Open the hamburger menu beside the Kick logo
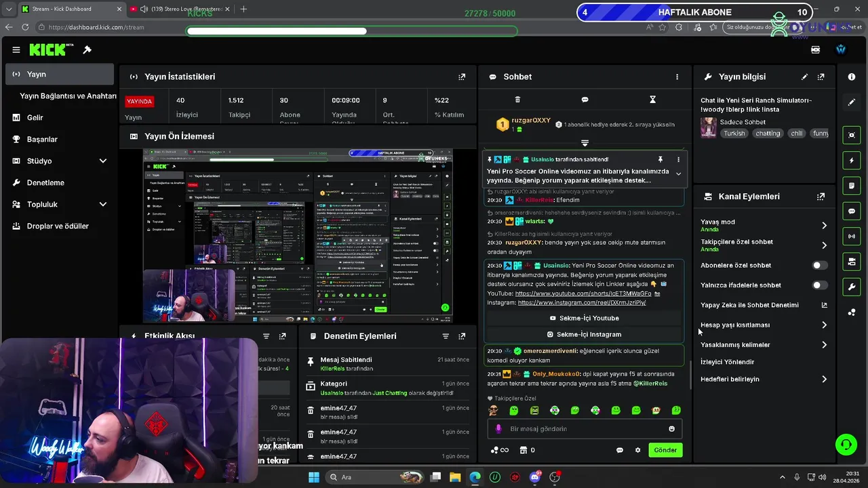The height and width of the screenshot is (488, 868). [16, 49]
